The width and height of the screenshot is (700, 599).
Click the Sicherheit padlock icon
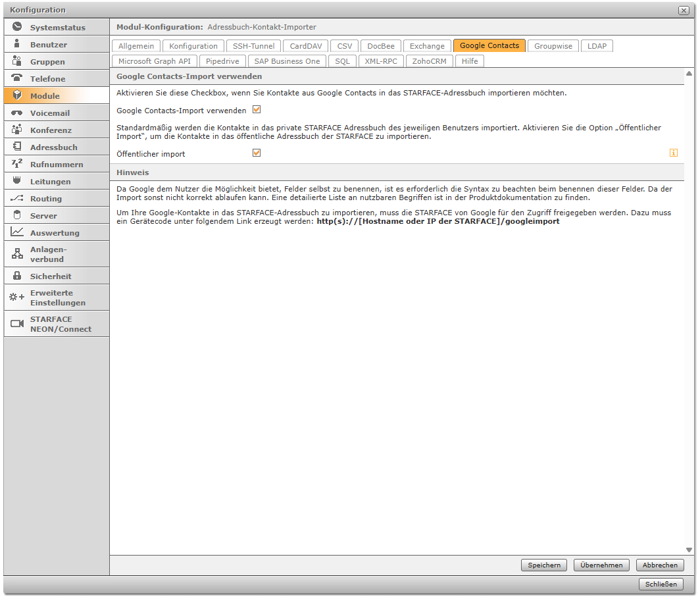pos(17,276)
